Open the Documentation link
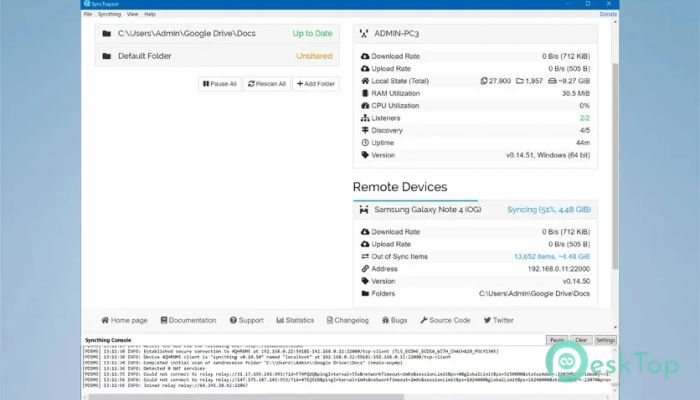 coord(188,321)
